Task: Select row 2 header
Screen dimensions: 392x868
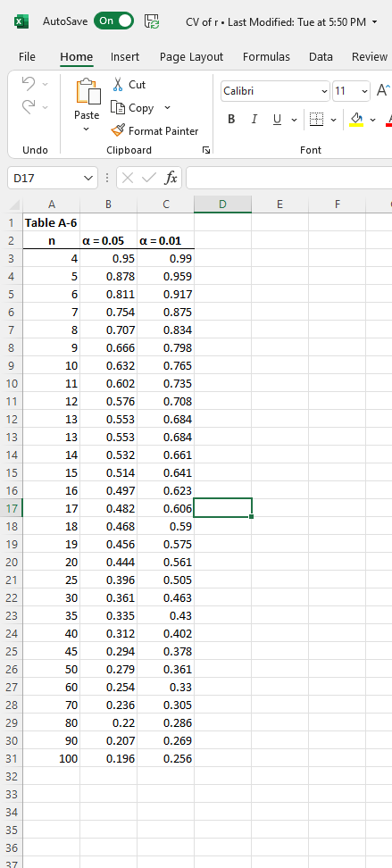Action: (x=12, y=241)
